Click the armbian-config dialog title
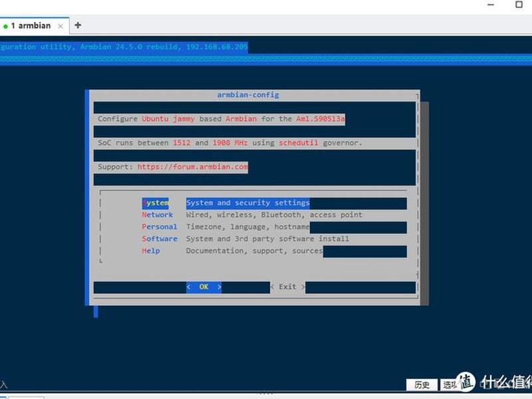Image resolution: width=532 pixels, height=399 pixels. pyautogui.click(x=248, y=95)
